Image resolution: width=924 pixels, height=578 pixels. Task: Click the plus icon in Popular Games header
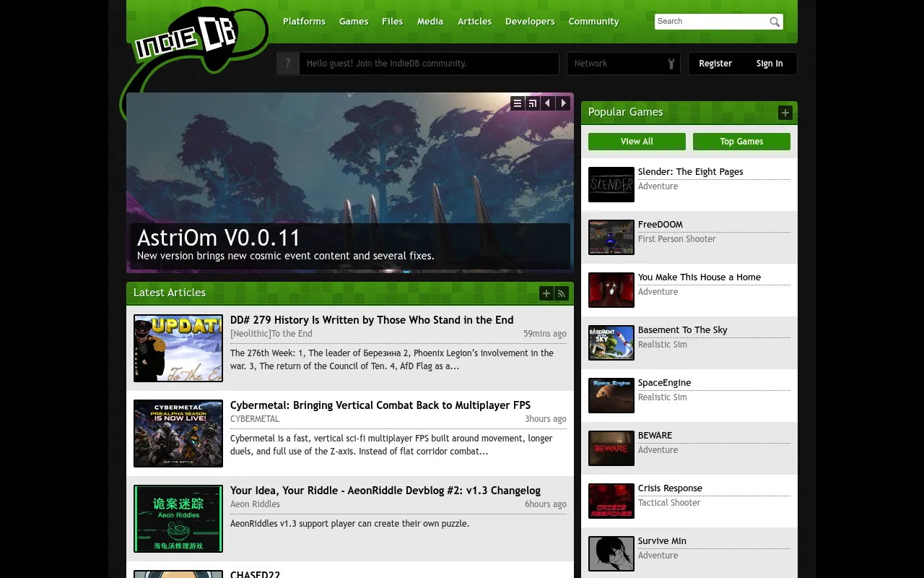pyautogui.click(x=785, y=113)
